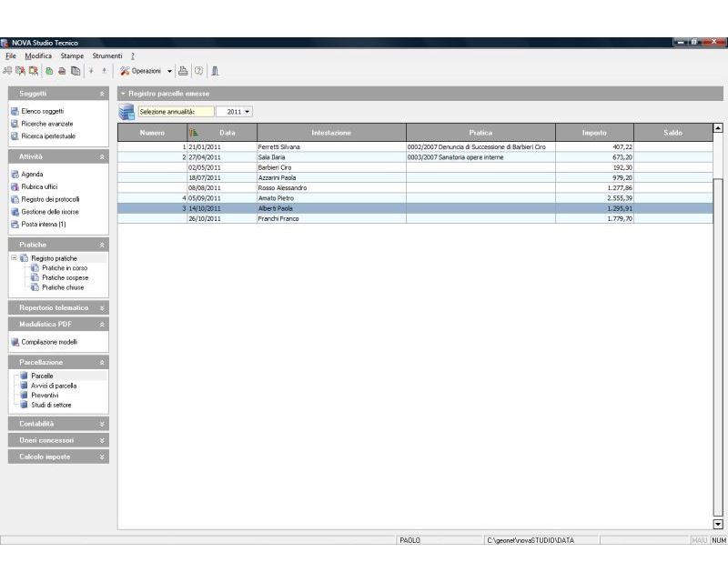
Task: Click the question-mark help toolbar icon
Action: [198, 71]
